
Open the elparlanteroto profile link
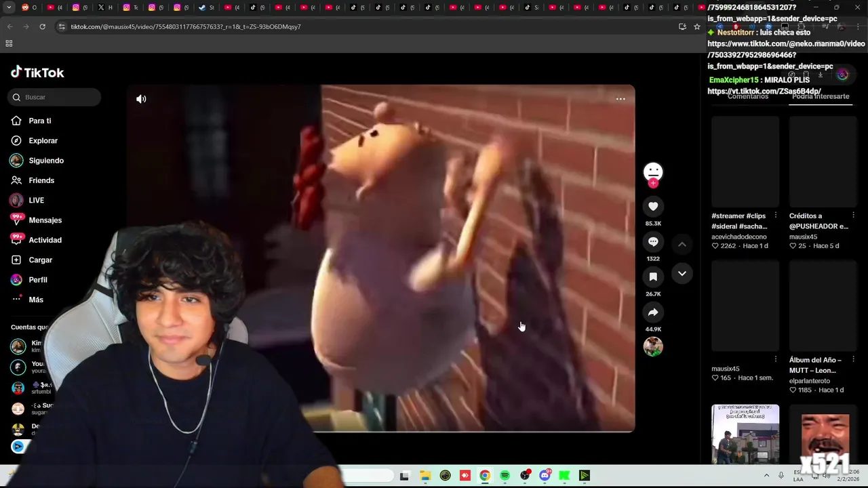pos(810,381)
